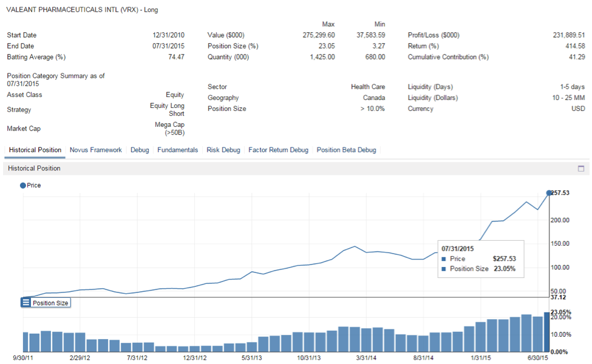Open the Novus Framework tab
The image size is (592, 364).
(95, 150)
